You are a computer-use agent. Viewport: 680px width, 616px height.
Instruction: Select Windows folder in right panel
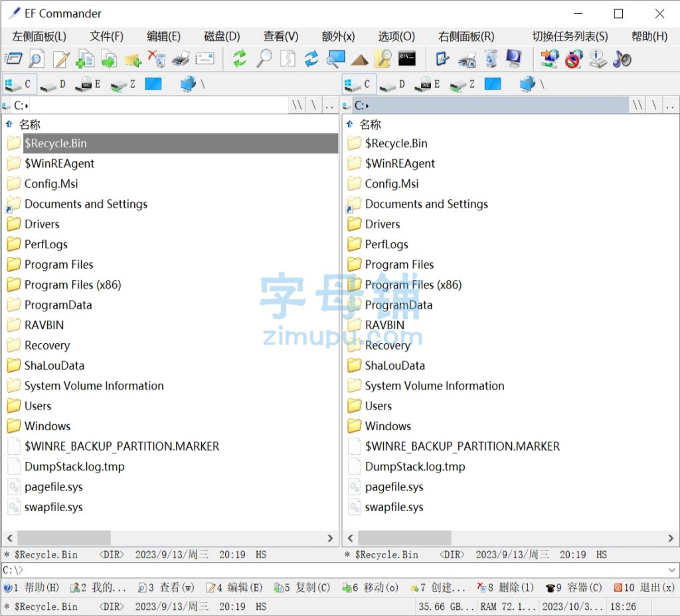388,426
